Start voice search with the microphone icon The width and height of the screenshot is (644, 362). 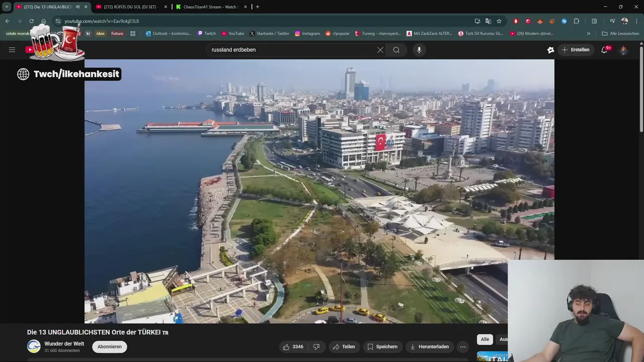[419, 50]
